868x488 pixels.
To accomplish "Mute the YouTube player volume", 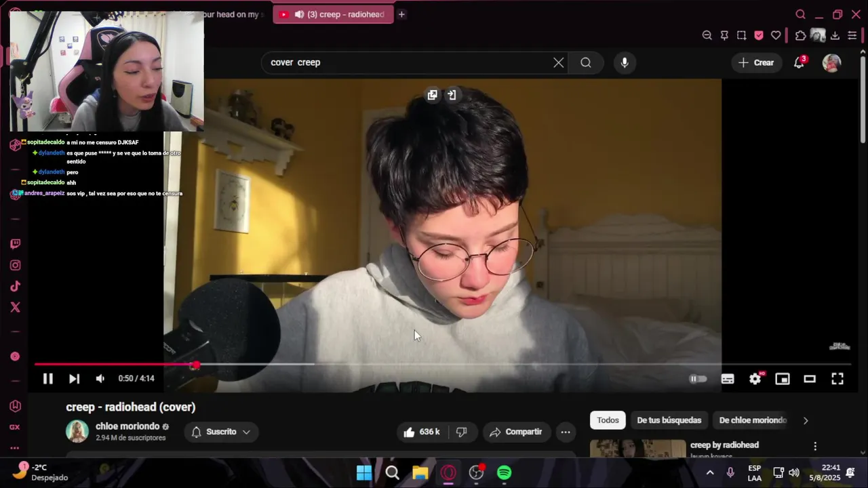I will (x=100, y=379).
